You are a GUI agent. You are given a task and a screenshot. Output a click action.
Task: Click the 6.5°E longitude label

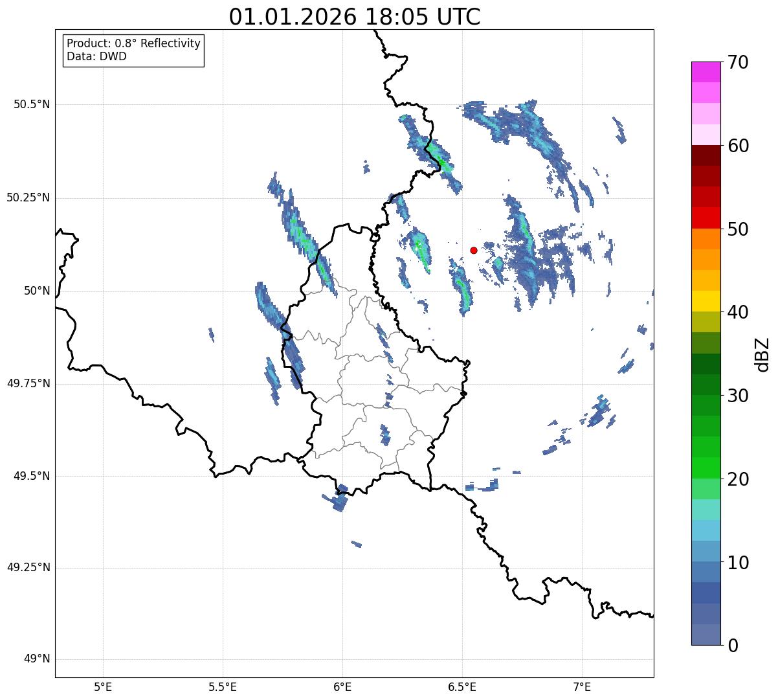[462, 686]
